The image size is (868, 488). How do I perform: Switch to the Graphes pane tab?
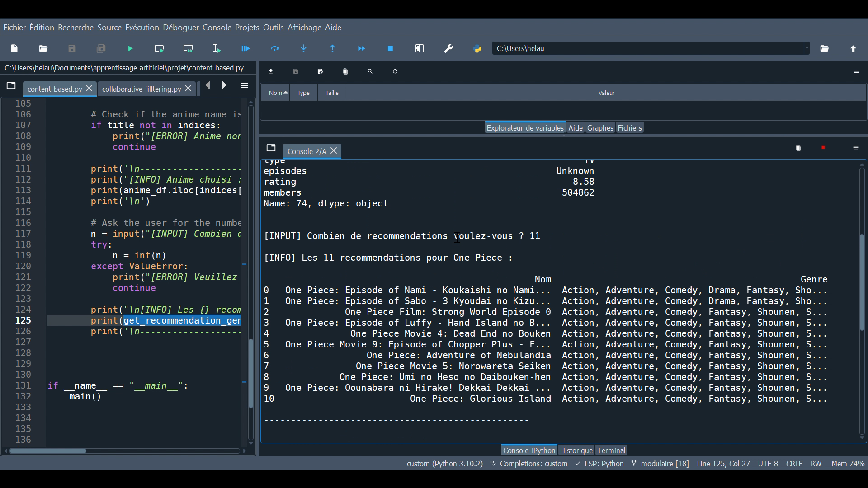[x=600, y=128]
